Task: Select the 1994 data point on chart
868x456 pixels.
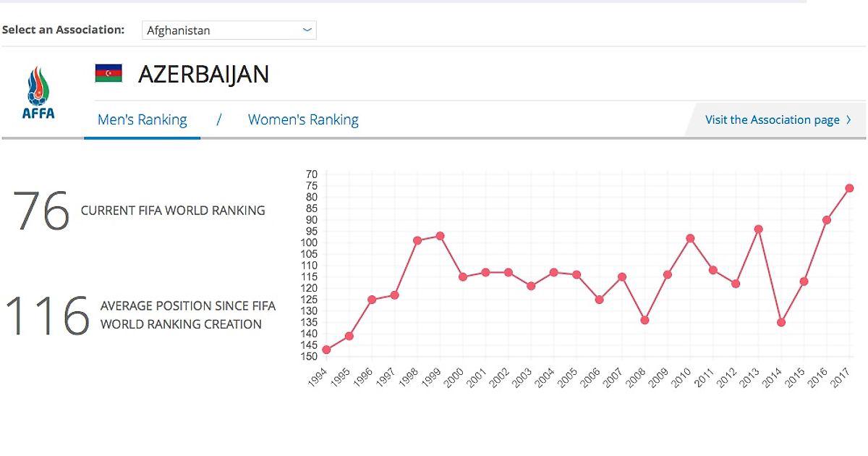Action: (x=326, y=350)
